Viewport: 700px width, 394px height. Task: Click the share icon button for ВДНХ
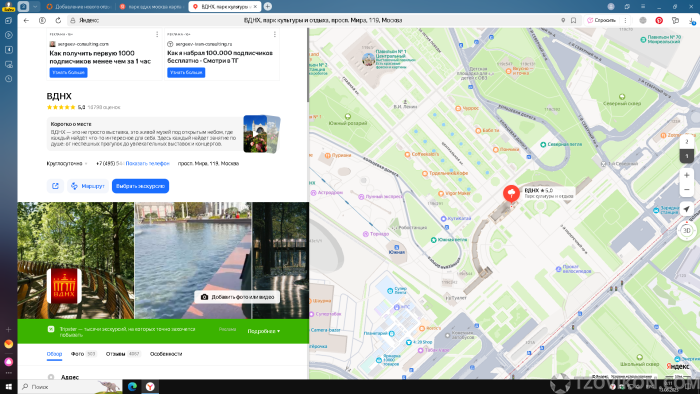[55, 186]
